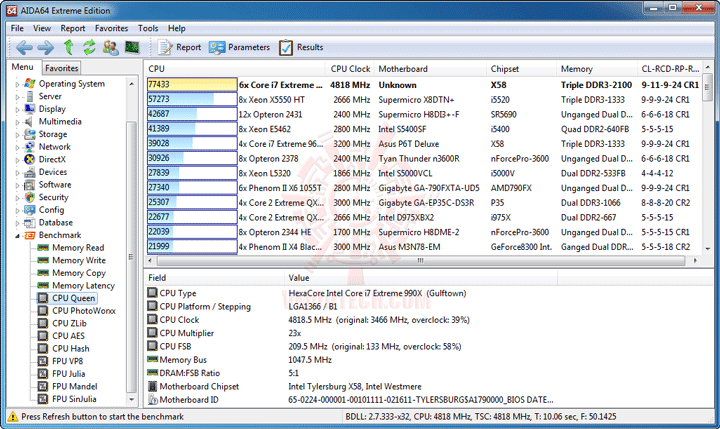720x429 pixels.
Task: Select FPU Mandel benchmark
Action: pos(74,386)
